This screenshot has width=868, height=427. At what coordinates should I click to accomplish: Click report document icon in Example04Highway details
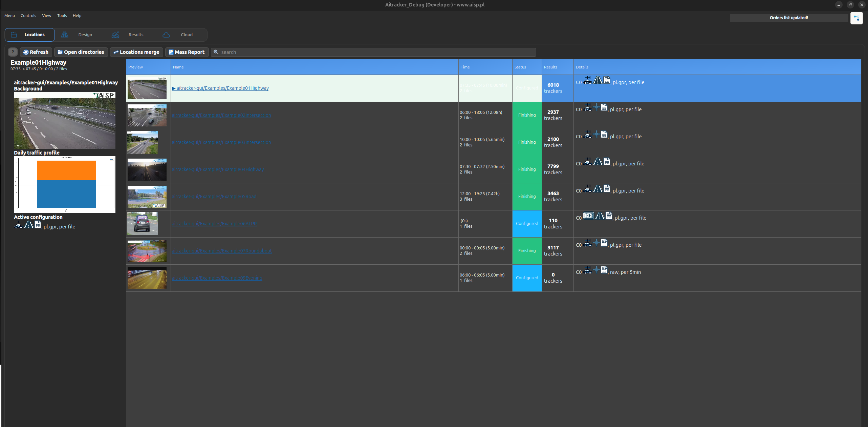(607, 162)
